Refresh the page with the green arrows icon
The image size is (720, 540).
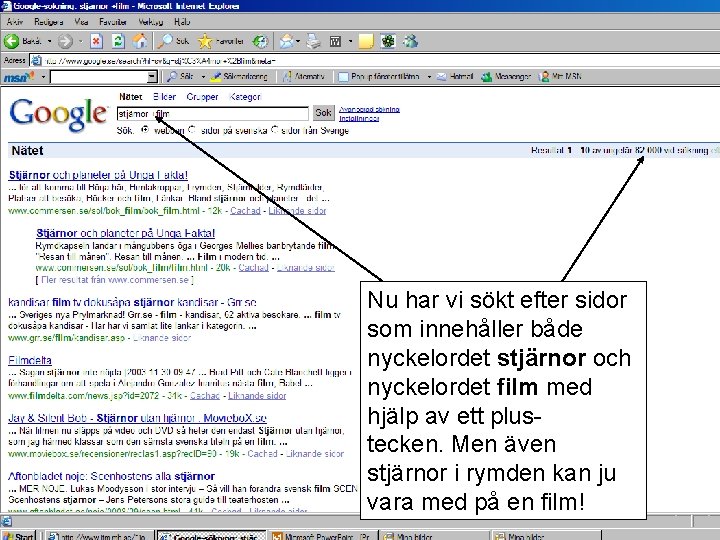point(118,41)
